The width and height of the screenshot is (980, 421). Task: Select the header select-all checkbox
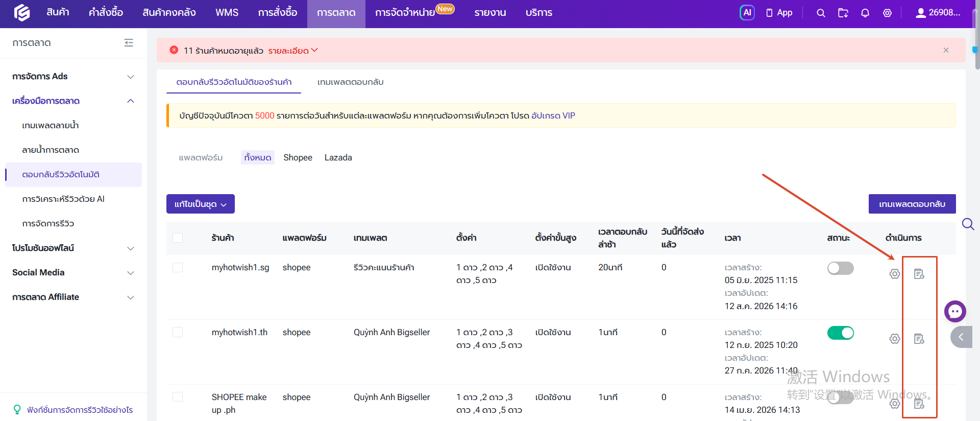point(178,238)
